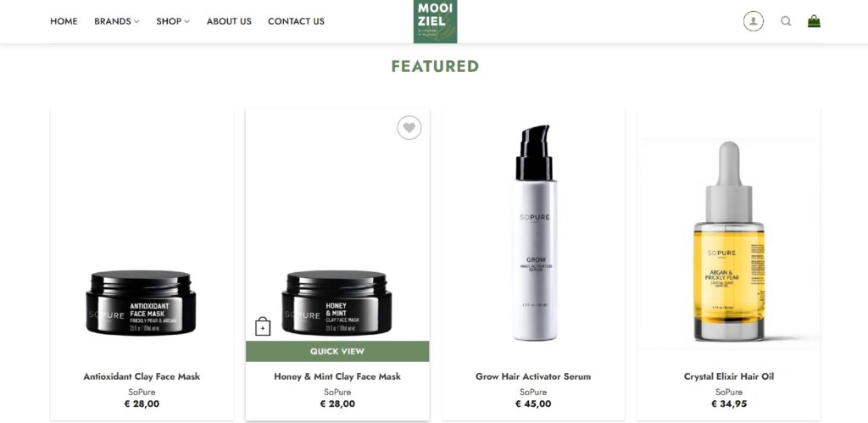This screenshot has height=423, width=868.
Task: Select the Antioxidant Face Mask jar image
Action: 142,303
